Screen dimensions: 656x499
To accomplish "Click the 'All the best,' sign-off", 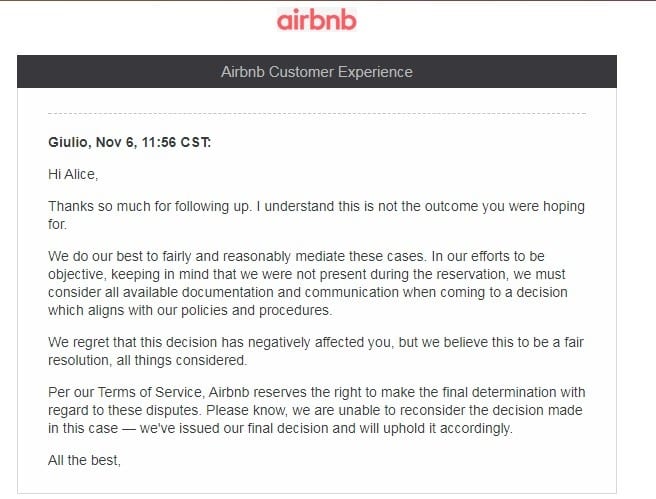I will pyautogui.click(x=84, y=461).
